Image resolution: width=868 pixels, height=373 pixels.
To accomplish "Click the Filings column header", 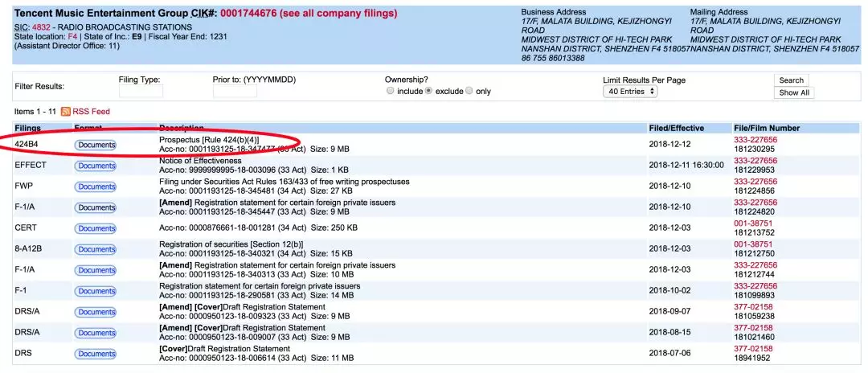I will click(27, 129).
